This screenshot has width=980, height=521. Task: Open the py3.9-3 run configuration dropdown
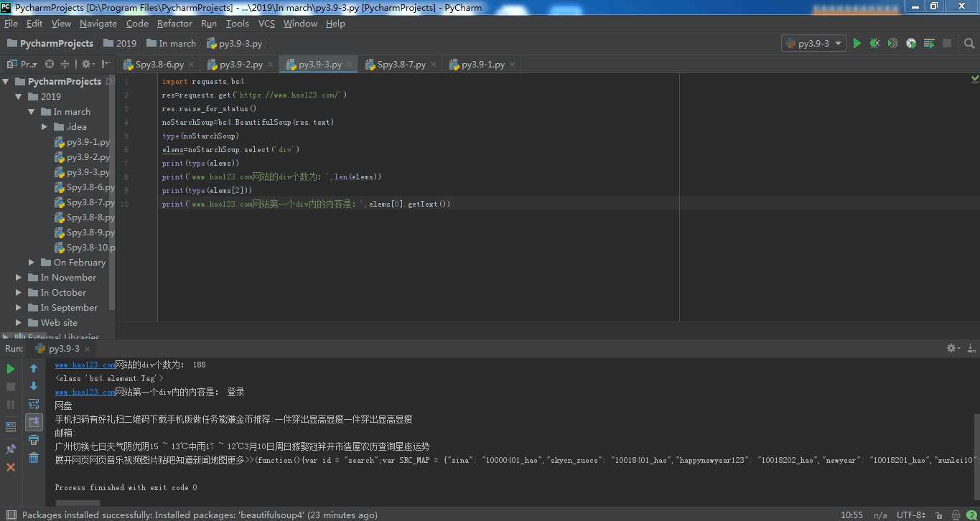(814, 44)
